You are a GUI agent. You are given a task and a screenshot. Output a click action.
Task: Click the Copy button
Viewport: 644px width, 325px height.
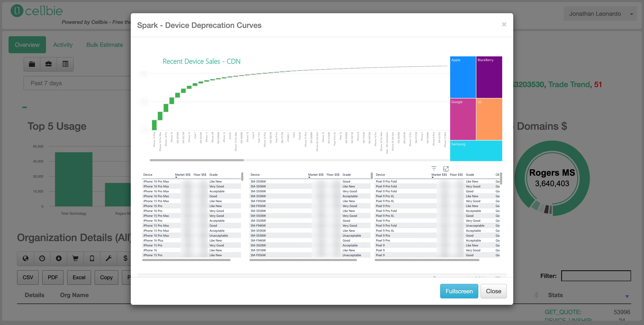pyautogui.click(x=106, y=278)
